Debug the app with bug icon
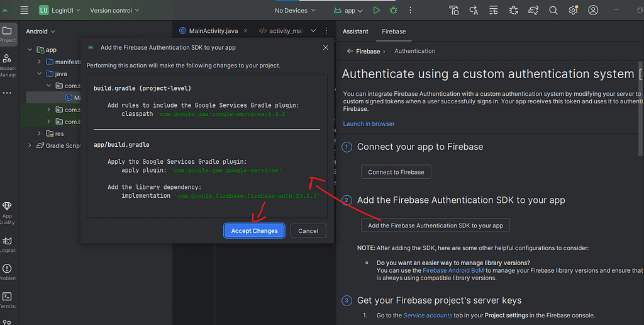The width and height of the screenshot is (644, 325). (394, 10)
